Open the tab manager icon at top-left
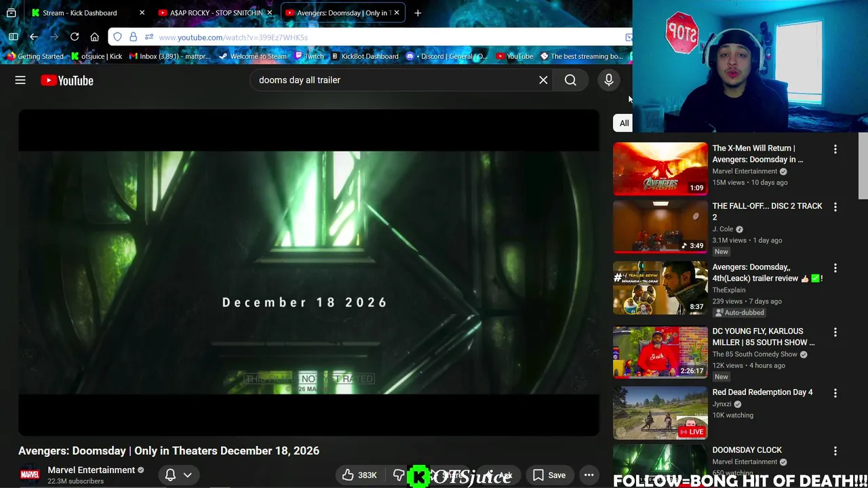The height and width of the screenshot is (488, 868). click(x=12, y=13)
